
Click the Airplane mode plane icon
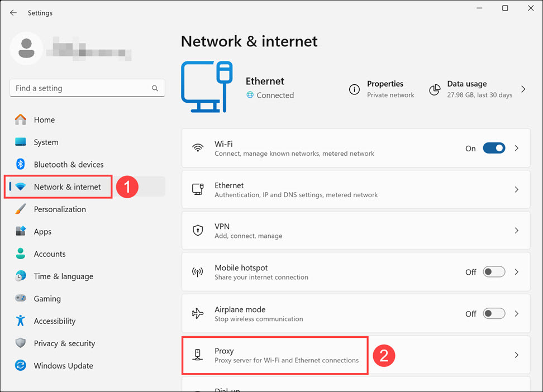[x=198, y=314]
